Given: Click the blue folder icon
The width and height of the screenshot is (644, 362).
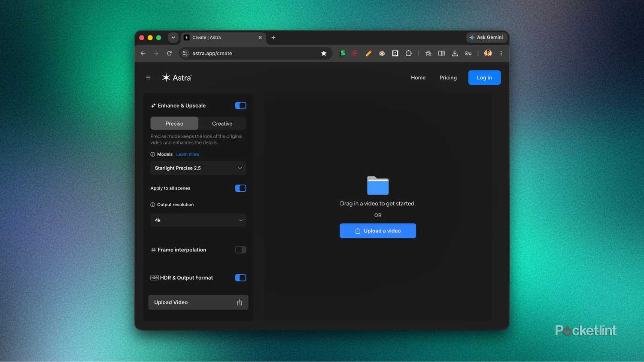Looking at the screenshot, I should point(378,185).
